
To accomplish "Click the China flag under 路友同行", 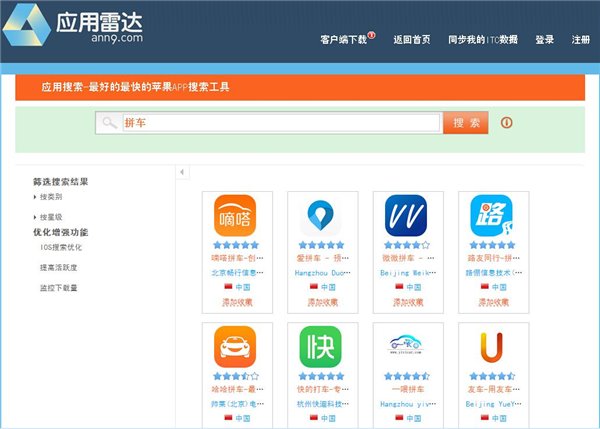I will pyautogui.click(x=485, y=287).
